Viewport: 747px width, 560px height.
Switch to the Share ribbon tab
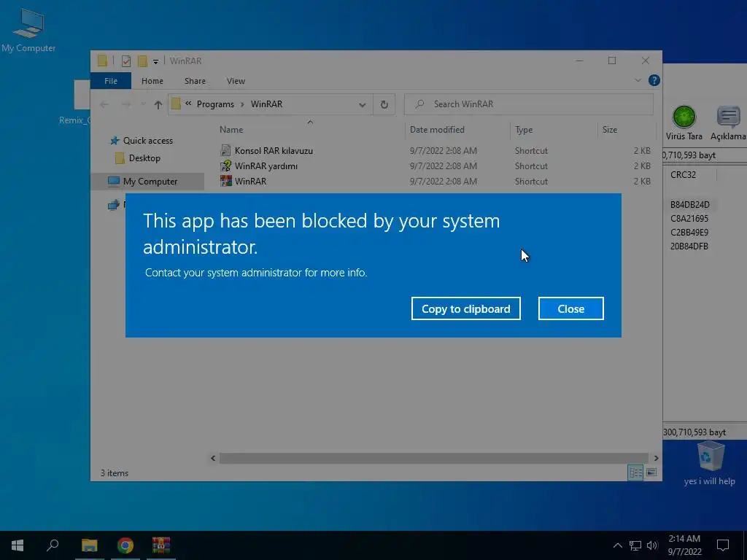[x=195, y=81]
